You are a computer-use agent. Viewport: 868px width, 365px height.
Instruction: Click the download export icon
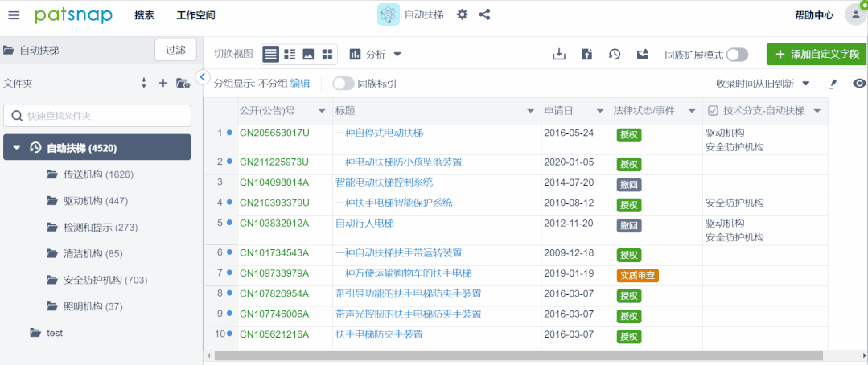[559, 54]
